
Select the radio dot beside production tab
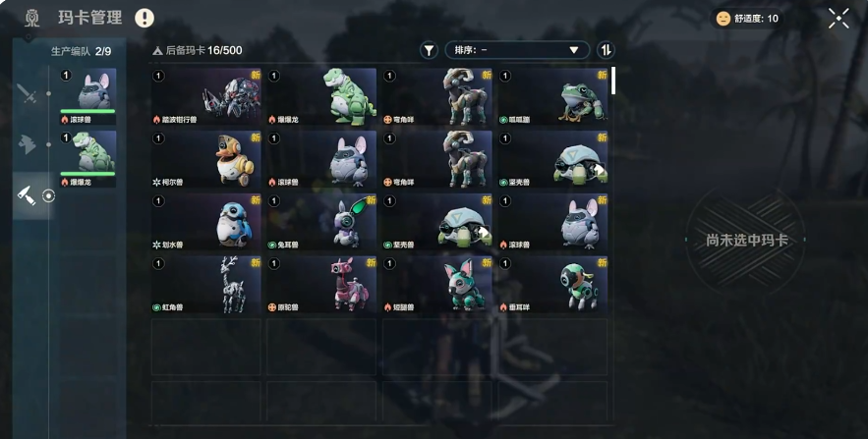click(49, 195)
